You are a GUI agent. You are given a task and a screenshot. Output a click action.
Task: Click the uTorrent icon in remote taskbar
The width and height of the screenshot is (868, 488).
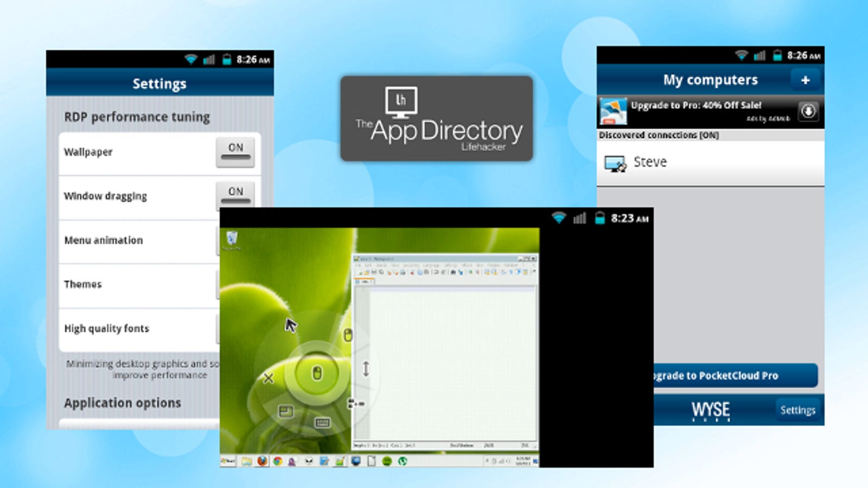[403, 461]
